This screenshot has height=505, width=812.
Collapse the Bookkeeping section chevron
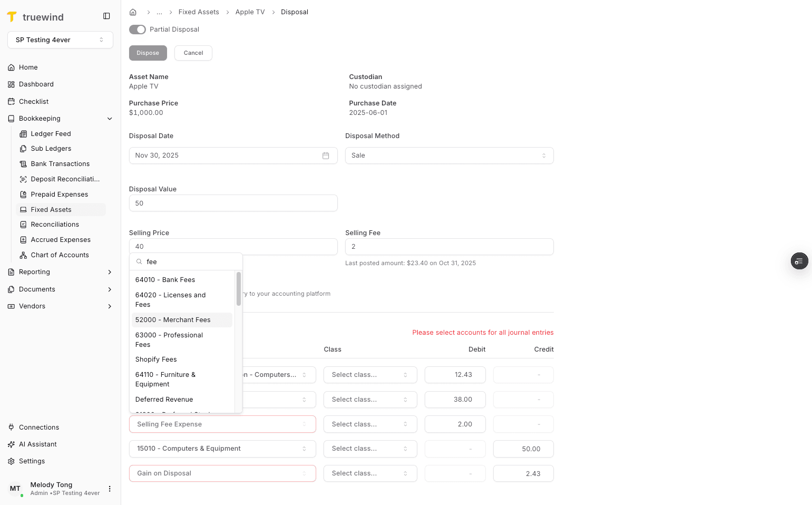pos(110,119)
